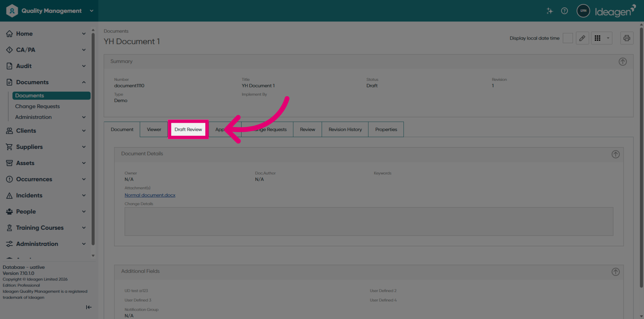Click the Documents breadcrumb link
Screen dimensions: 644x319
pyautogui.click(x=116, y=31)
